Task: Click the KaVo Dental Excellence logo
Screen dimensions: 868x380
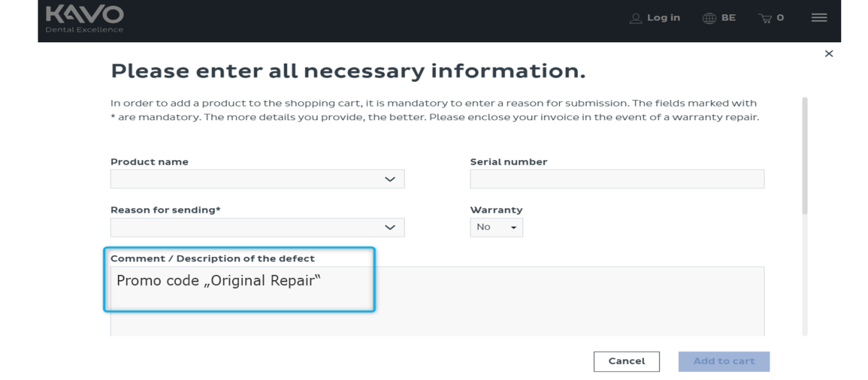Action: [84, 19]
